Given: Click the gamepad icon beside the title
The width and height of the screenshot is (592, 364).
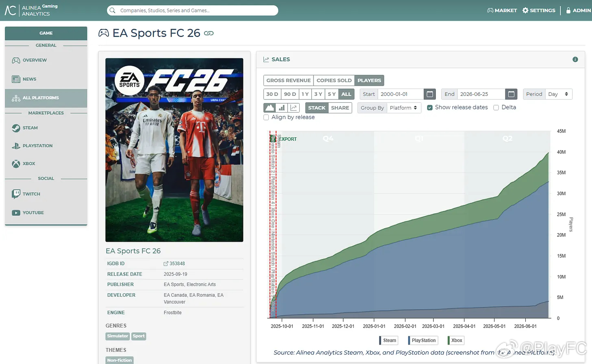Looking at the screenshot, I should pyautogui.click(x=104, y=33).
